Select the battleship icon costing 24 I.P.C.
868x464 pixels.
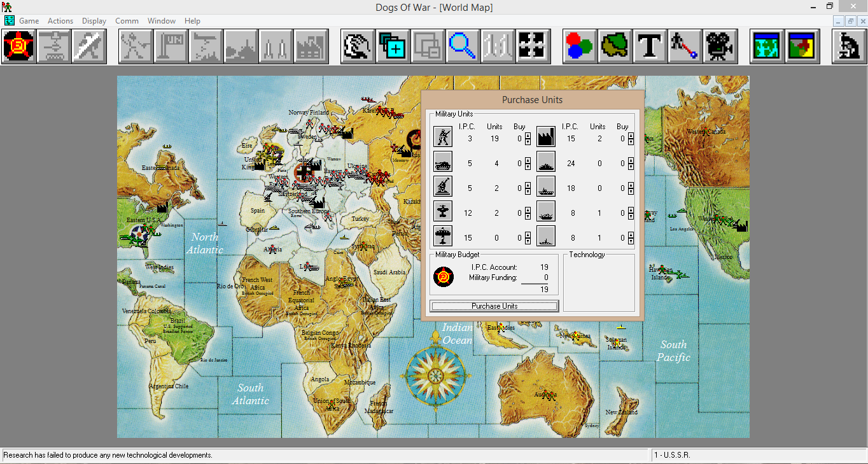[x=546, y=162]
